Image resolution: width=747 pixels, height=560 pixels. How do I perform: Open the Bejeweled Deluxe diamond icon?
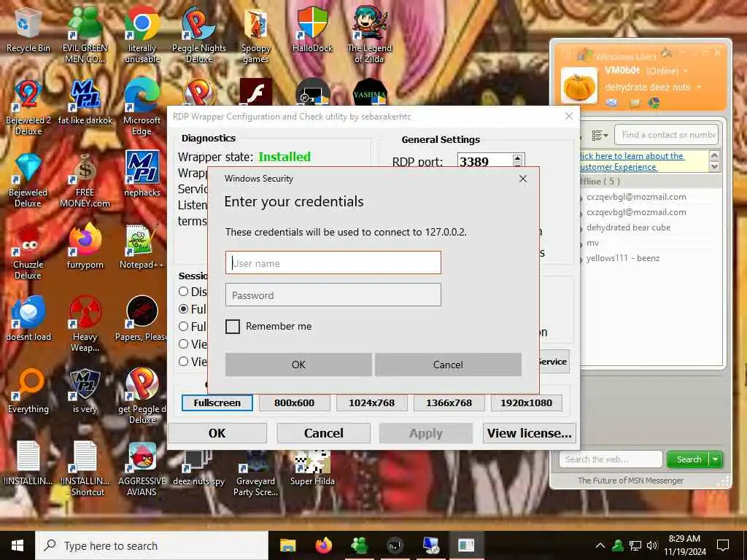coord(28,180)
